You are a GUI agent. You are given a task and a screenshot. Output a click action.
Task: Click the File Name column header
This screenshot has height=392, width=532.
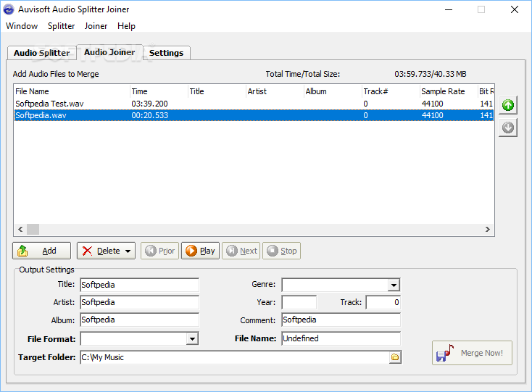[x=72, y=91]
